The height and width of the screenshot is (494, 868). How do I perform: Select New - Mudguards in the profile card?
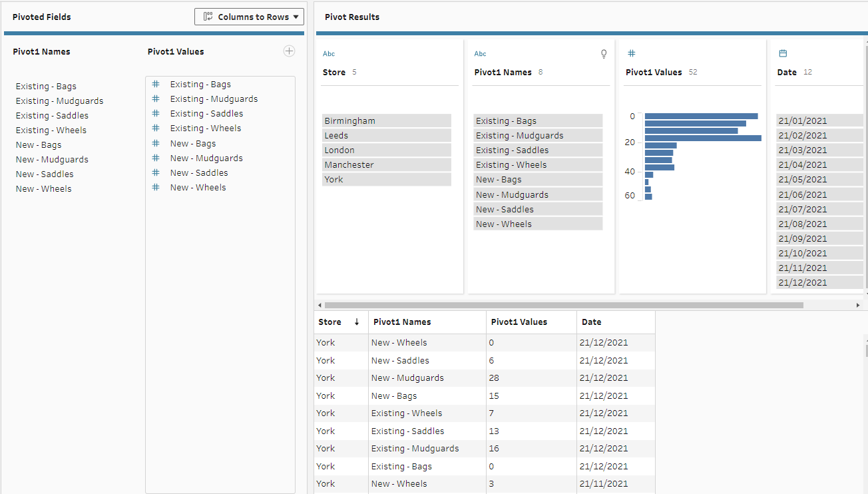pos(537,195)
